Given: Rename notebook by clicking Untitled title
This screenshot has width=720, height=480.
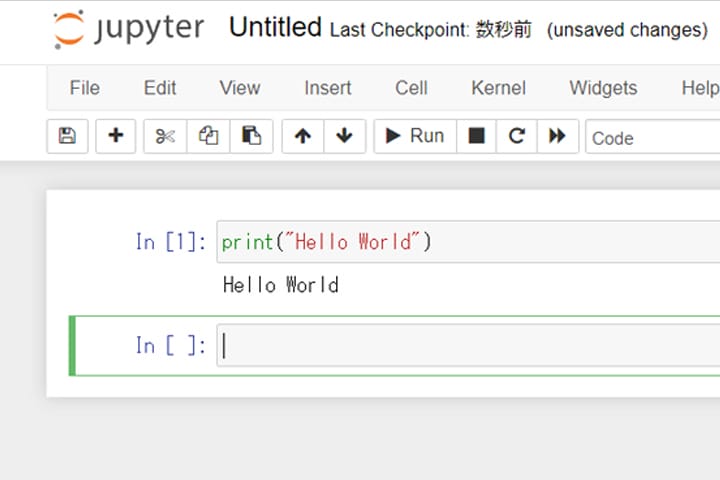Looking at the screenshot, I should coord(275,28).
